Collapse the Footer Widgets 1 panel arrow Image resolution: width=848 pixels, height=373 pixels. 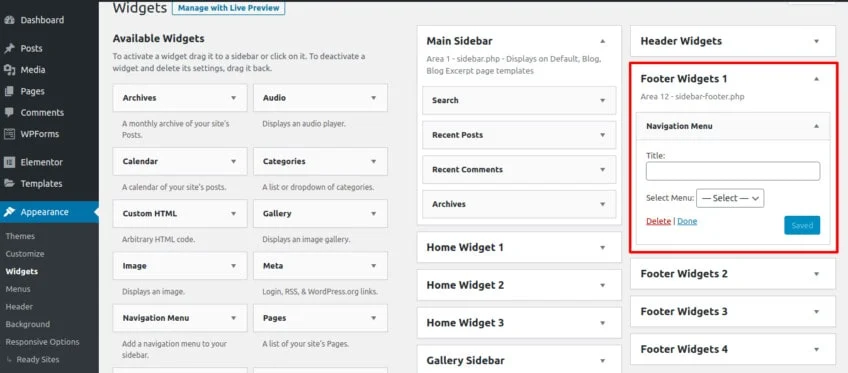click(817, 79)
